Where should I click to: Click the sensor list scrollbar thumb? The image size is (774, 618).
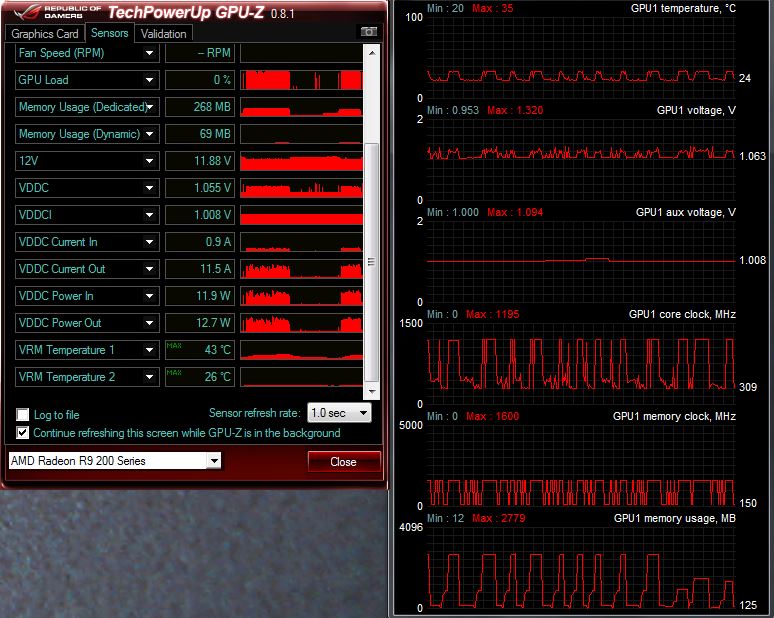[372, 262]
